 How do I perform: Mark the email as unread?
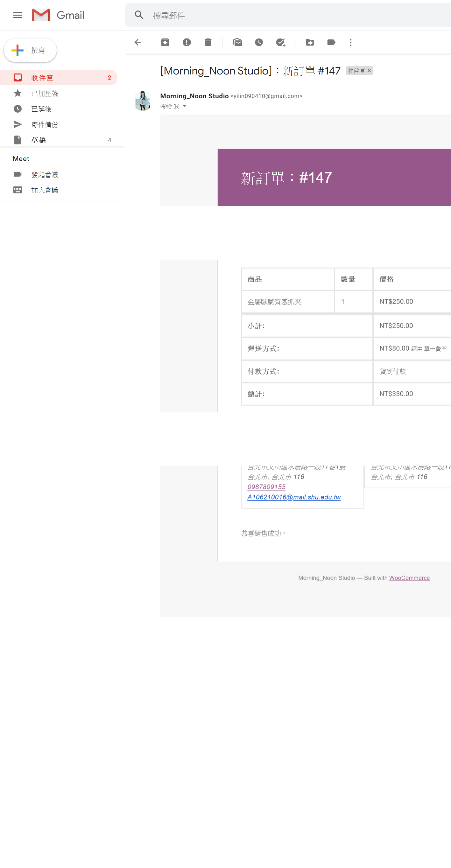[x=237, y=42]
